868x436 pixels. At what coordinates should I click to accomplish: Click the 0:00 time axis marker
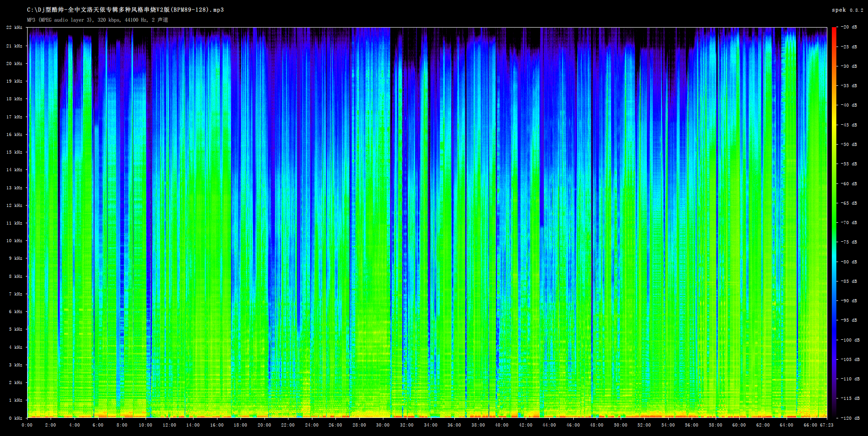point(27,425)
